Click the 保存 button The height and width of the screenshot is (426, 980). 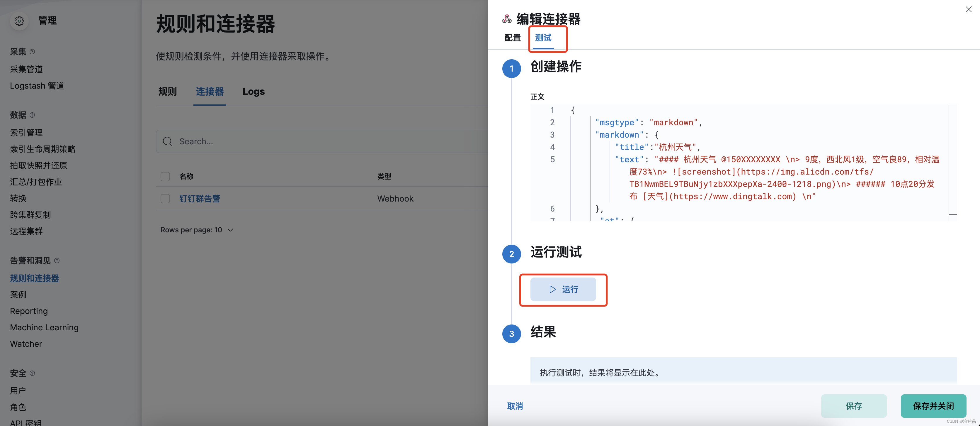coord(854,406)
